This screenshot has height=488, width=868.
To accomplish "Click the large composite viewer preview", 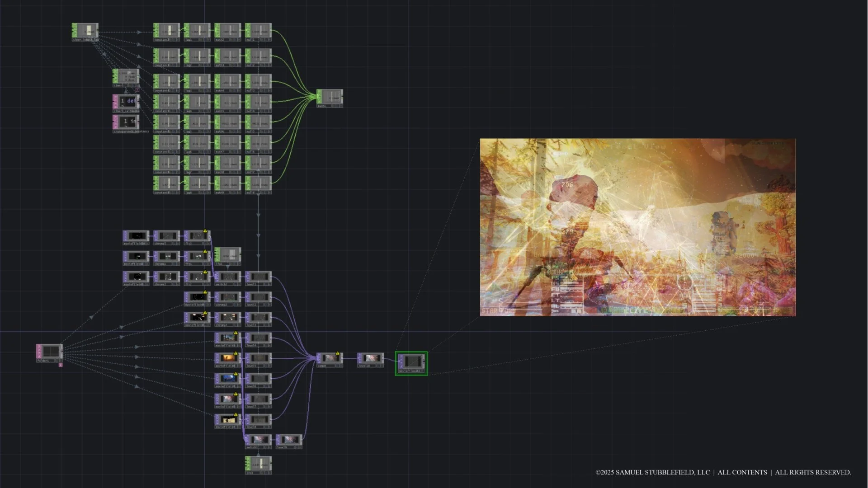I will click(637, 227).
